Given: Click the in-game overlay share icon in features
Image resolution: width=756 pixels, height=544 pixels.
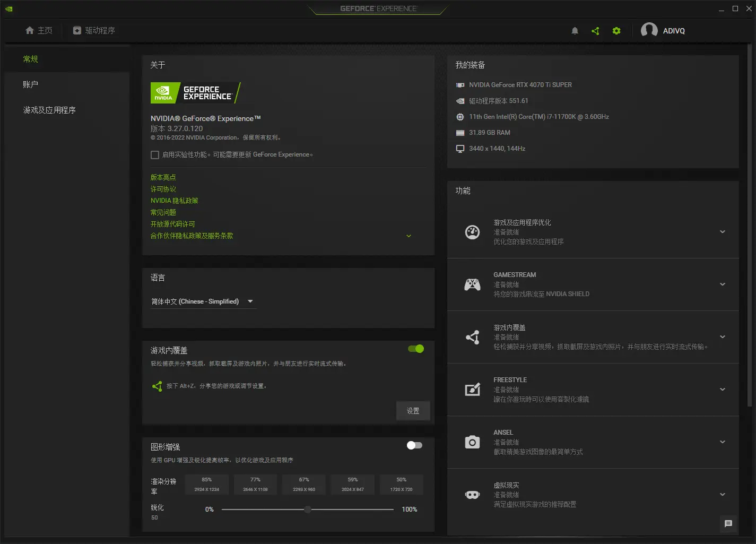Looking at the screenshot, I should 472,337.
